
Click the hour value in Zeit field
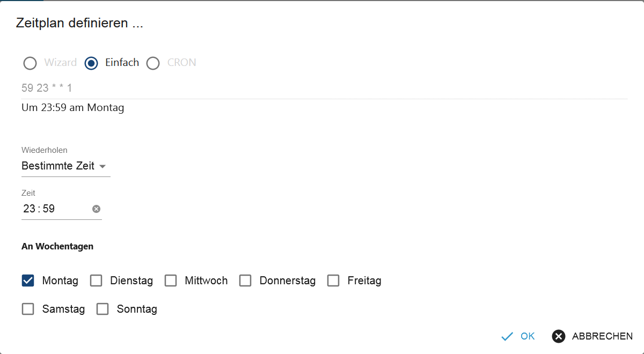click(29, 209)
